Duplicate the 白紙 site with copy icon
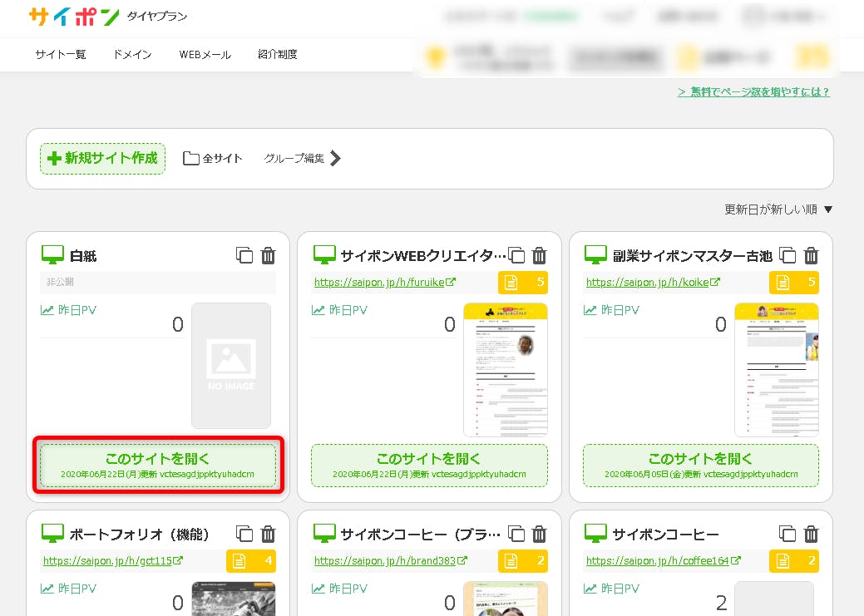Viewport: 864px width, 616px height. (244, 256)
